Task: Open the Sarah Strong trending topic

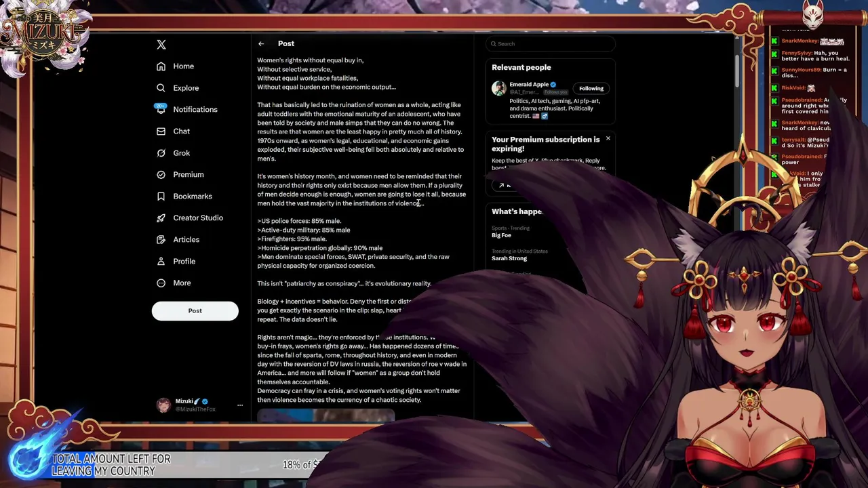Action: pos(509,258)
